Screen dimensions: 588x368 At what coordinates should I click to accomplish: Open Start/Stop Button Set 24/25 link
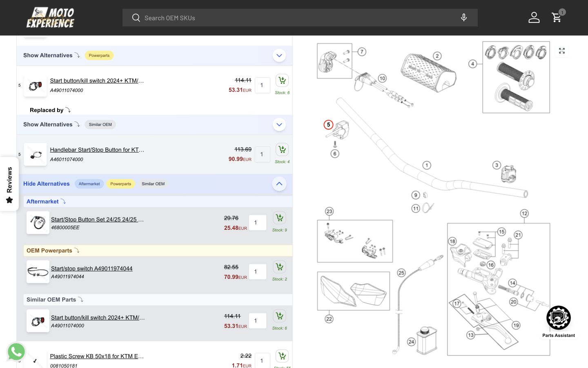click(97, 220)
